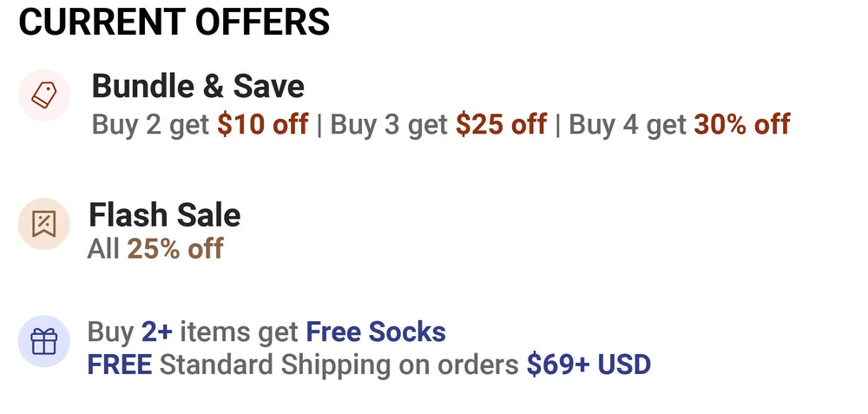This screenshot has width=868, height=414.
Task: Click the Flash Sale coupon bookmark icon
Action: pos(43,224)
